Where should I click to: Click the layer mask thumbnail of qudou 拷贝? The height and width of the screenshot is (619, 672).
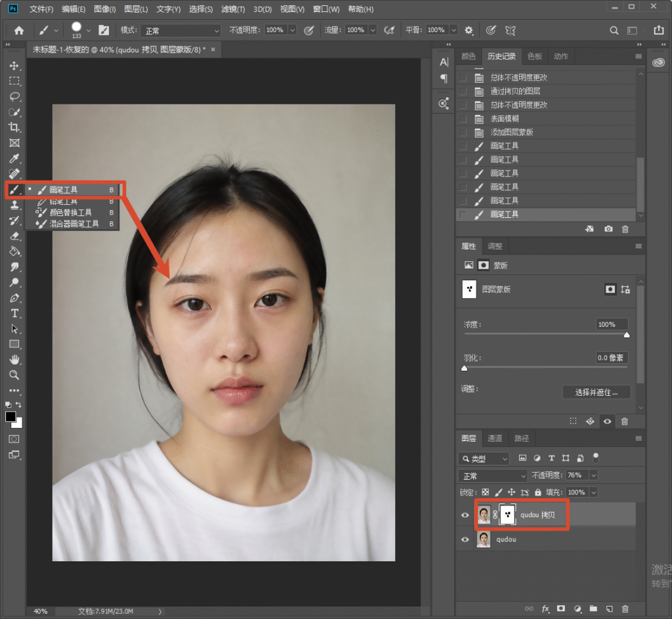tap(508, 515)
